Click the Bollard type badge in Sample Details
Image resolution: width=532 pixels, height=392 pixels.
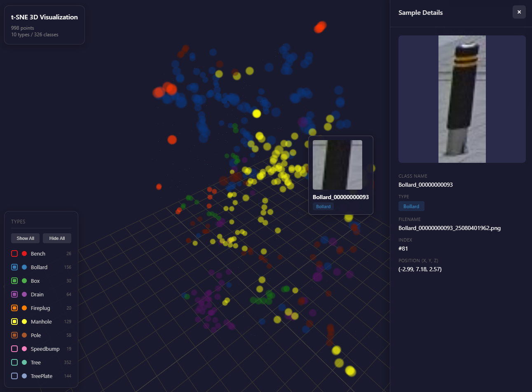411,206
